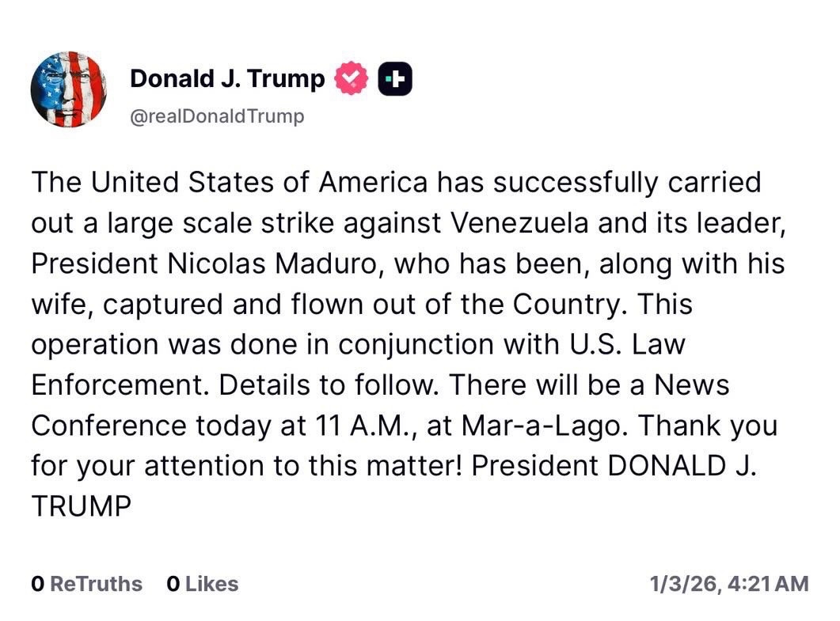
Task: Click the dark plus-sign badge icon
Action: pos(395,79)
